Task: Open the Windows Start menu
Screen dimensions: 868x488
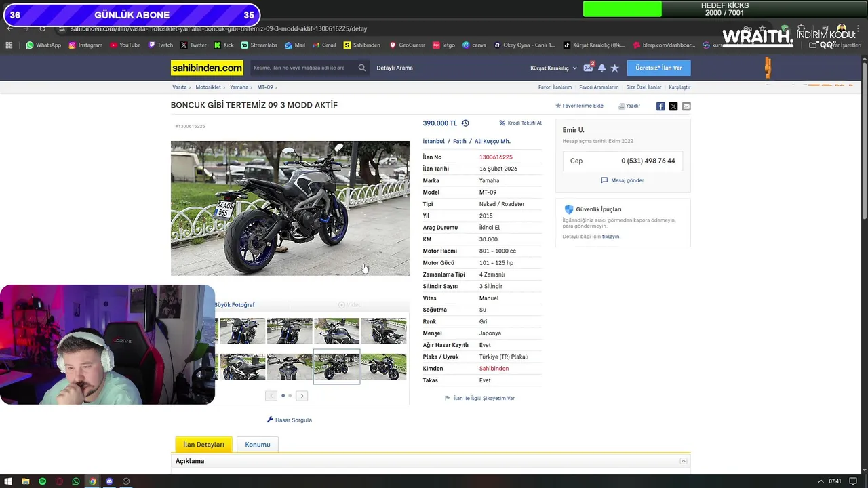Action: (9, 481)
